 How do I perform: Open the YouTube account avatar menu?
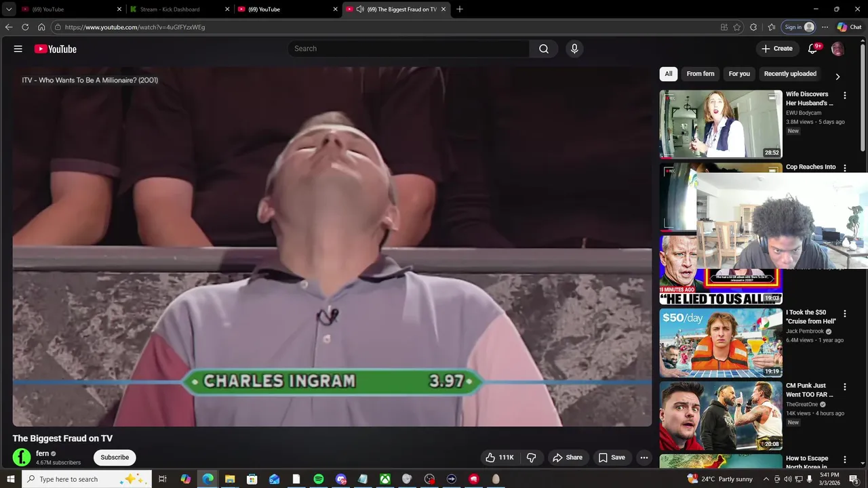(837, 49)
